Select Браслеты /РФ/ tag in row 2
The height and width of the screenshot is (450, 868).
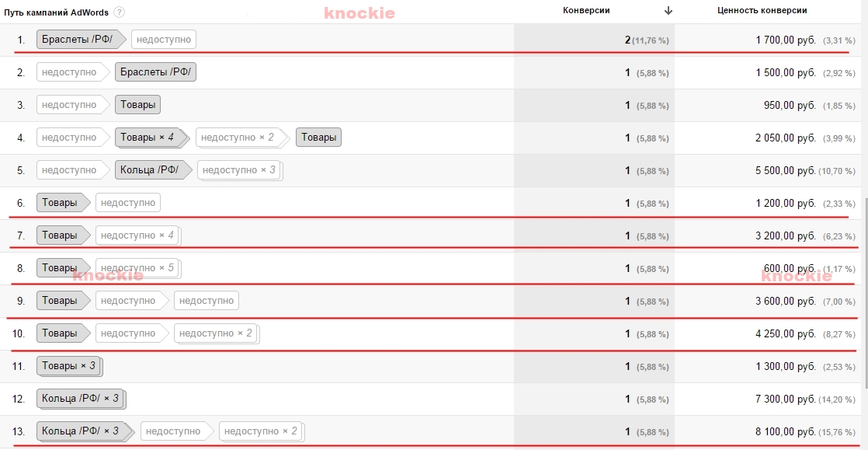point(155,72)
